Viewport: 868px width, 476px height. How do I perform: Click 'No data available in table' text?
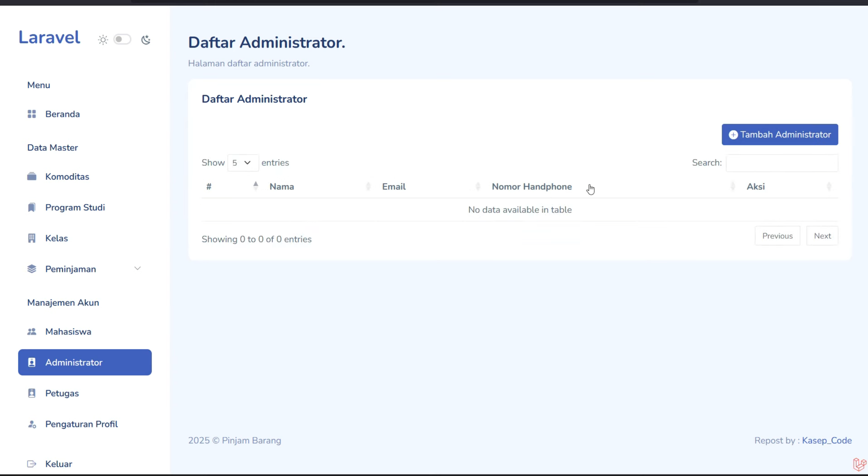click(x=520, y=210)
